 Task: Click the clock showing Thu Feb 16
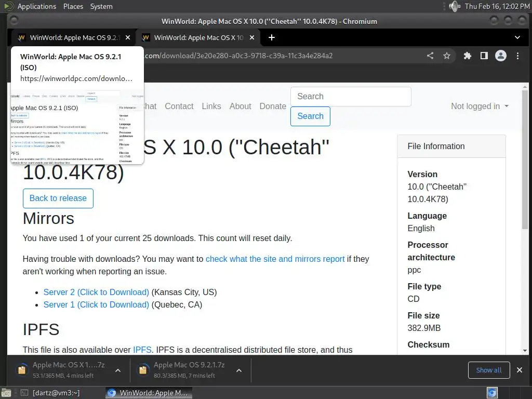tap(497, 6)
